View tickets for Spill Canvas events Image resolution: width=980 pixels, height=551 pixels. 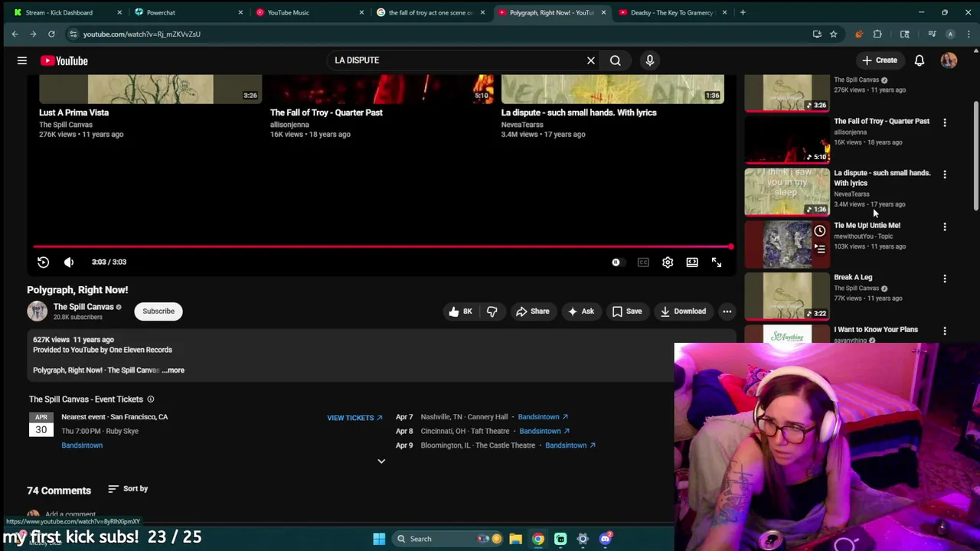[x=354, y=418]
